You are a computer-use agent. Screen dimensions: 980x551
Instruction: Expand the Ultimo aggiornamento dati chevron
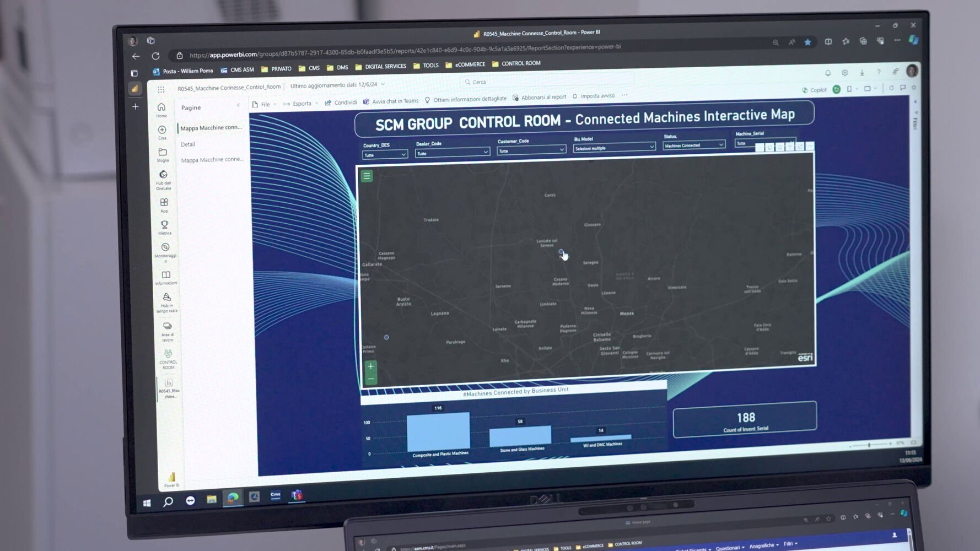pyautogui.click(x=383, y=84)
